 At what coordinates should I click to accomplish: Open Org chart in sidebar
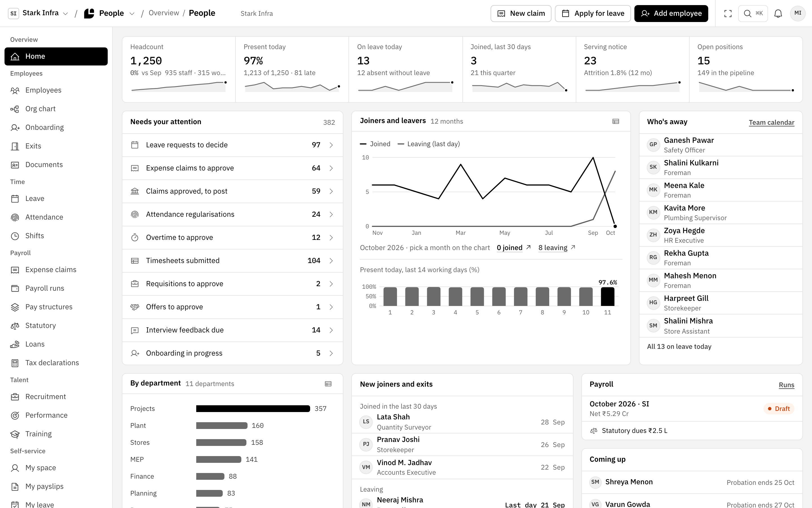coord(56,109)
